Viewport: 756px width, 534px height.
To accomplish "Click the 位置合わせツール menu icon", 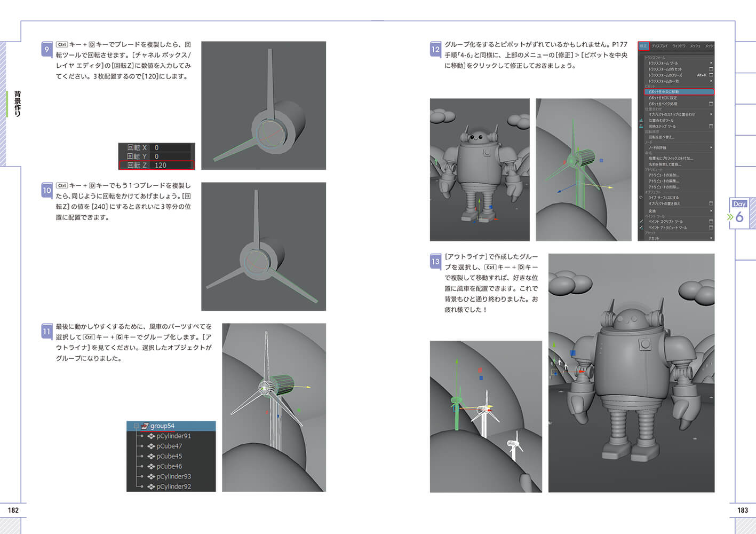I will (x=641, y=121).
